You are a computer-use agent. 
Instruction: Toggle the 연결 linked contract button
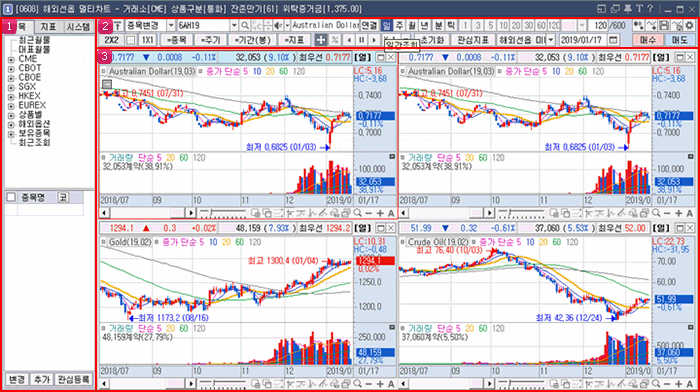coord(369,25)
